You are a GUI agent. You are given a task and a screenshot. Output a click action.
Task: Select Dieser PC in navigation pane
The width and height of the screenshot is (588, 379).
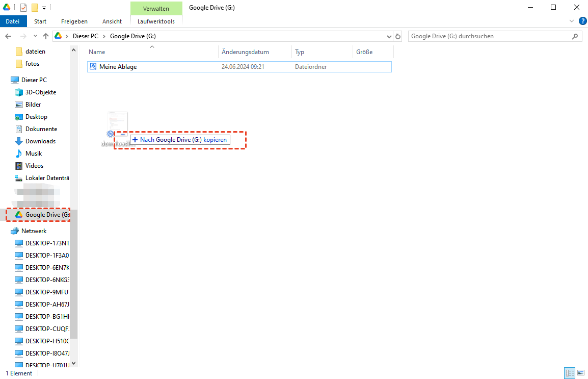click(x=34, y=80)
